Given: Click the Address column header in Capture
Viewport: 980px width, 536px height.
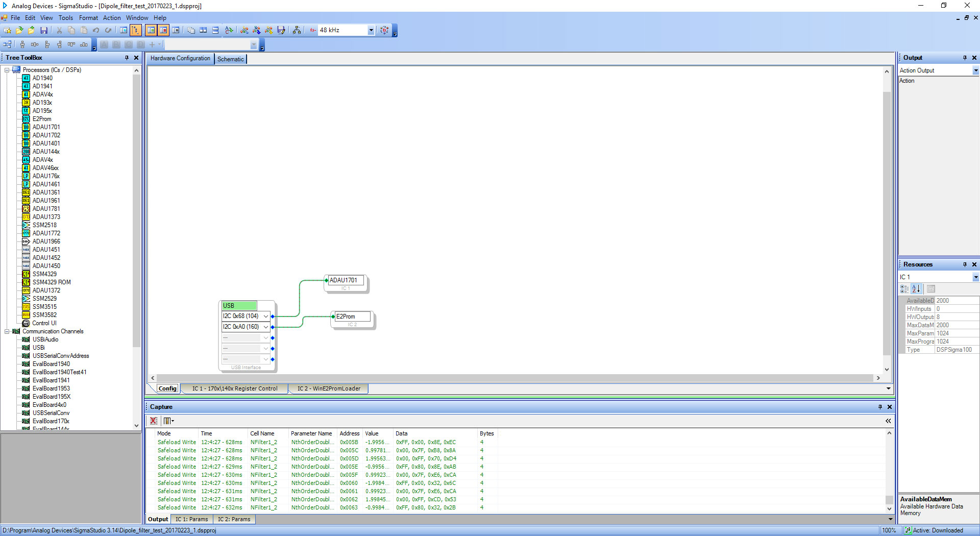Looking at the screenshot, I should pos(350,433).
